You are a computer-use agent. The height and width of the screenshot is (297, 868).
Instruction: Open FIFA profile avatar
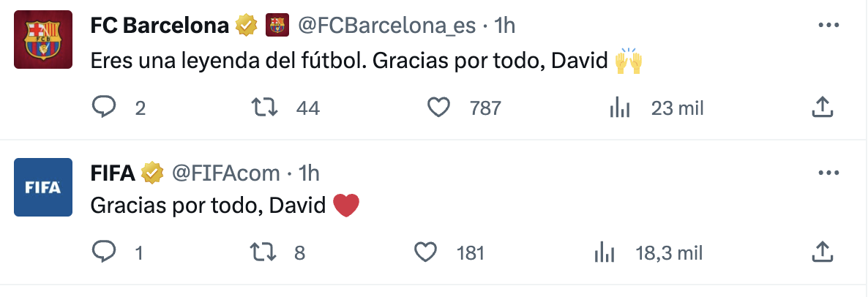[43, 187]
